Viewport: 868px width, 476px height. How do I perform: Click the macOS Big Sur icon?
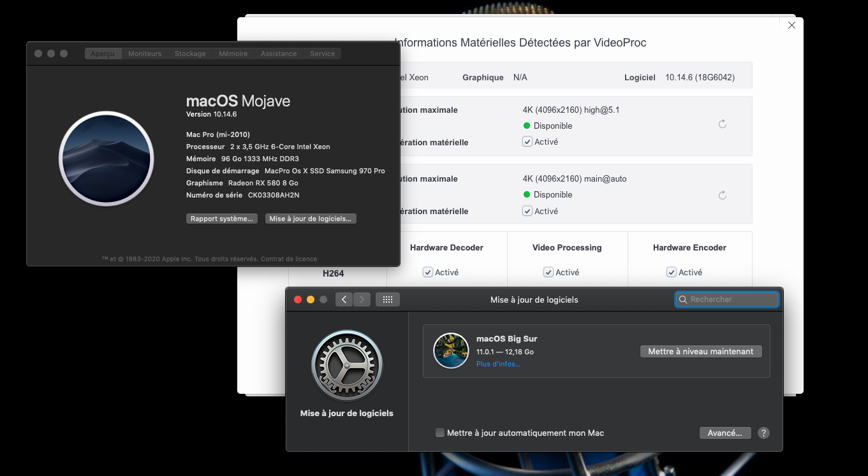[x=451, y=350]
